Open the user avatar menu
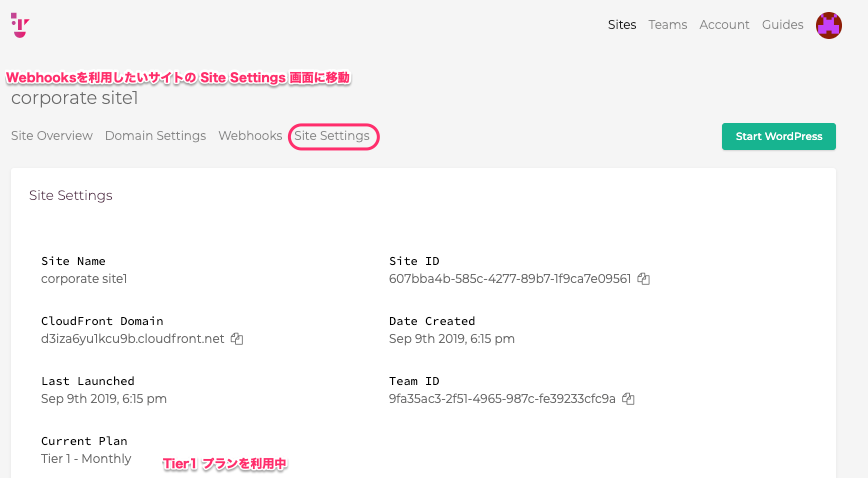The width and height of the screenshot is (868, 478). tap(829, 25)
